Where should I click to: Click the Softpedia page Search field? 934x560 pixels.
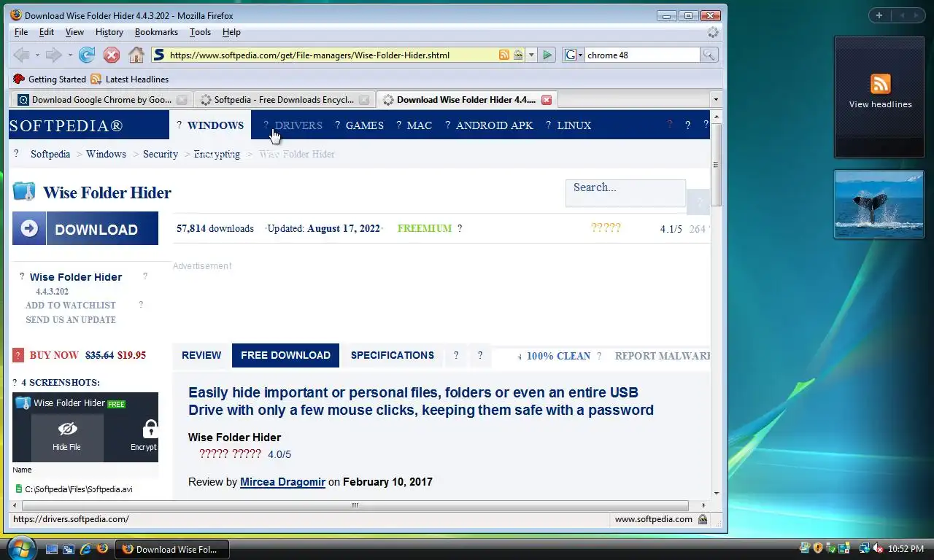click(625, 193)
